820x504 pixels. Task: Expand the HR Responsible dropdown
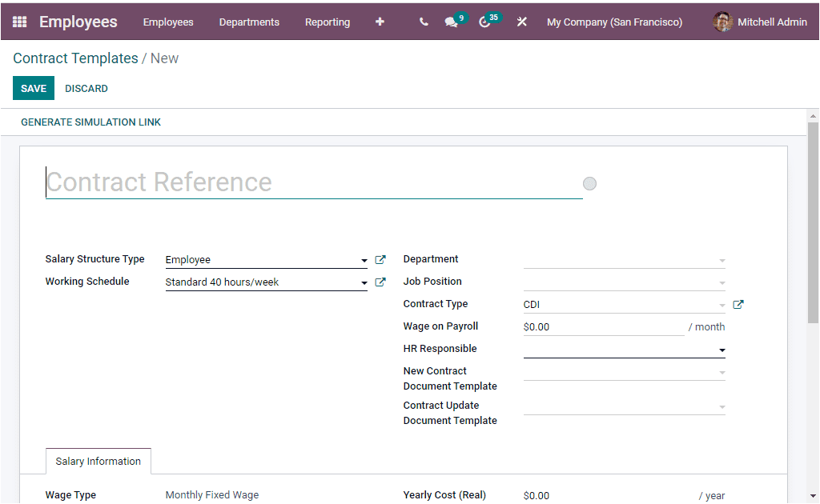(x=720, y=350)
